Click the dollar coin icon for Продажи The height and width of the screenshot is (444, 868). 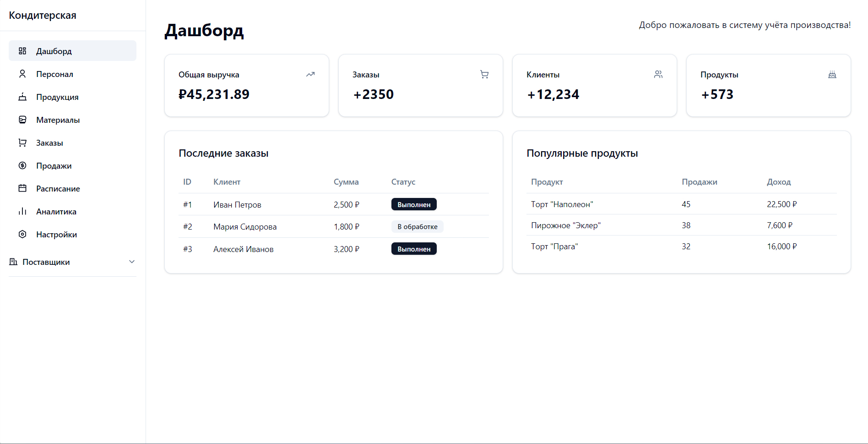pos(22,165)
